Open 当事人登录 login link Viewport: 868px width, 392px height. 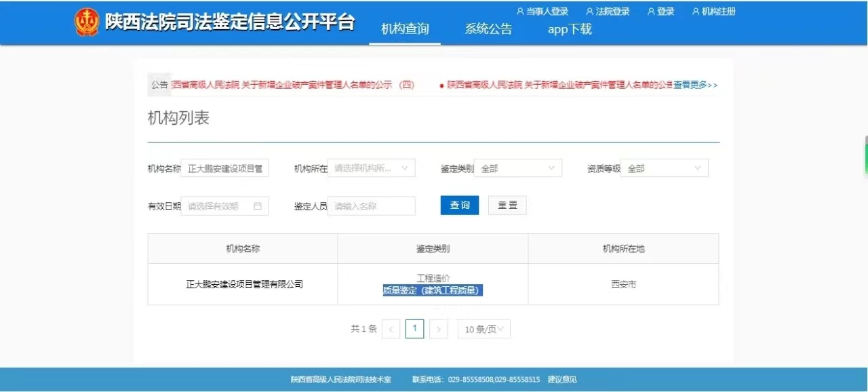tap(542, 12)
